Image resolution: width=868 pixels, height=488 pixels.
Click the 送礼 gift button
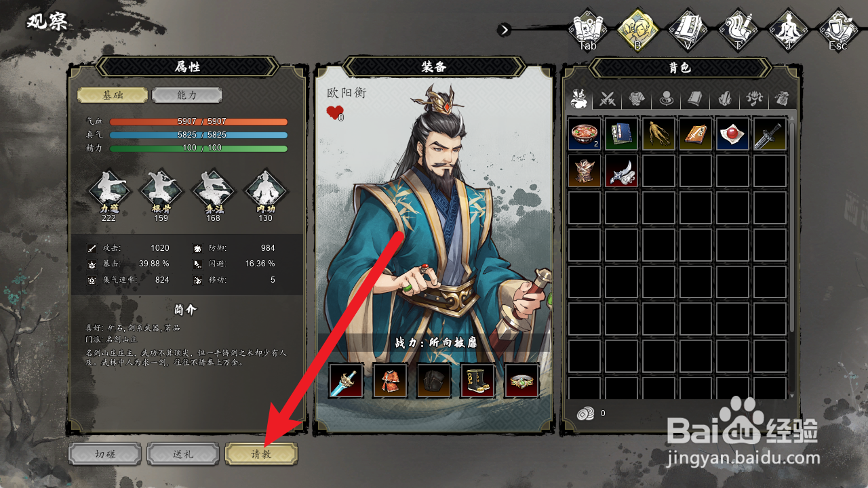click(x=183, y=454)
